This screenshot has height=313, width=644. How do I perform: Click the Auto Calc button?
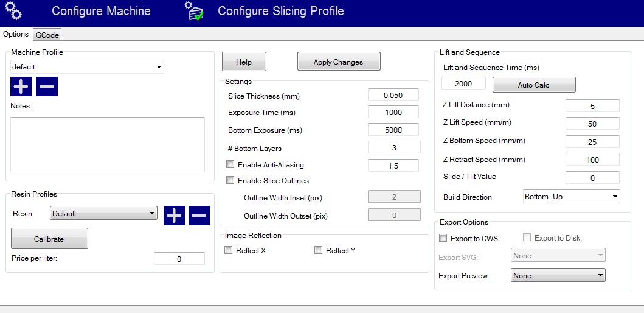(x=533, y=85)
